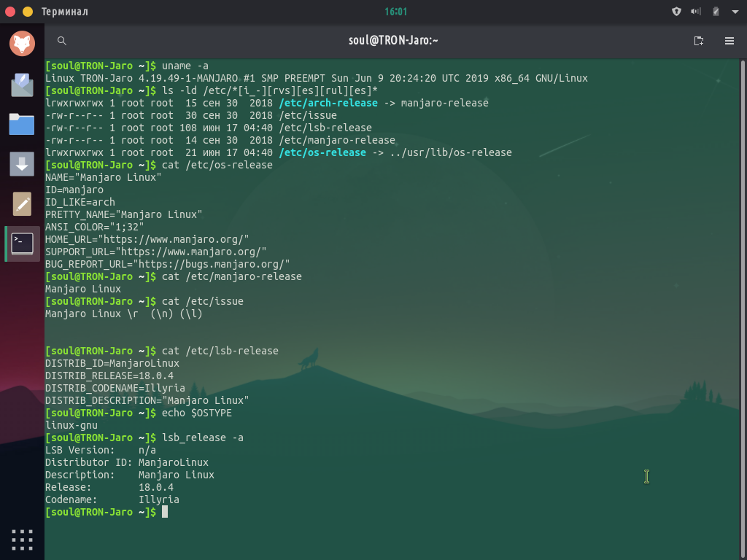Open the 16:01 clock in the top bar

[396, 12]
